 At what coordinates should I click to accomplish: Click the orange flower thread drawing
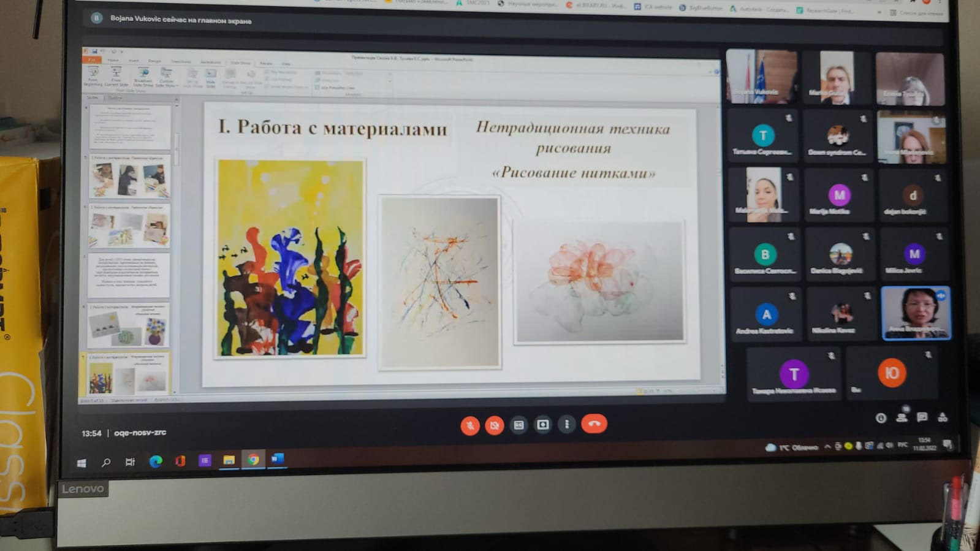[x=599, y=281]
